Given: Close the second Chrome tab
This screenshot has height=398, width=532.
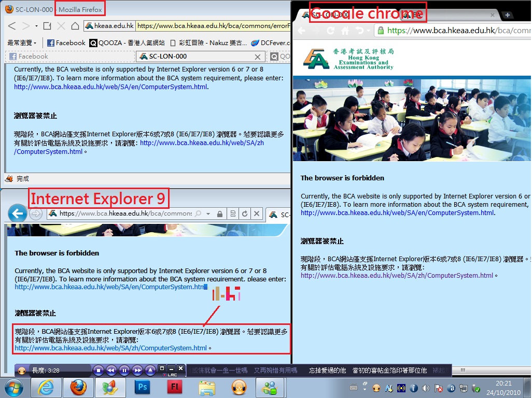Looking at the screenshot, I should [x=492, y=15].
